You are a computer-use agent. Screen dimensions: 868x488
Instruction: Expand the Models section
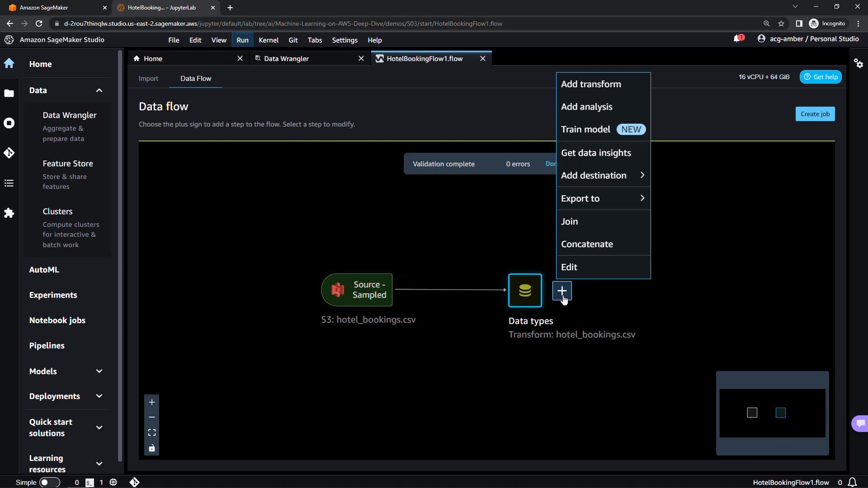[x=99, y=371]
